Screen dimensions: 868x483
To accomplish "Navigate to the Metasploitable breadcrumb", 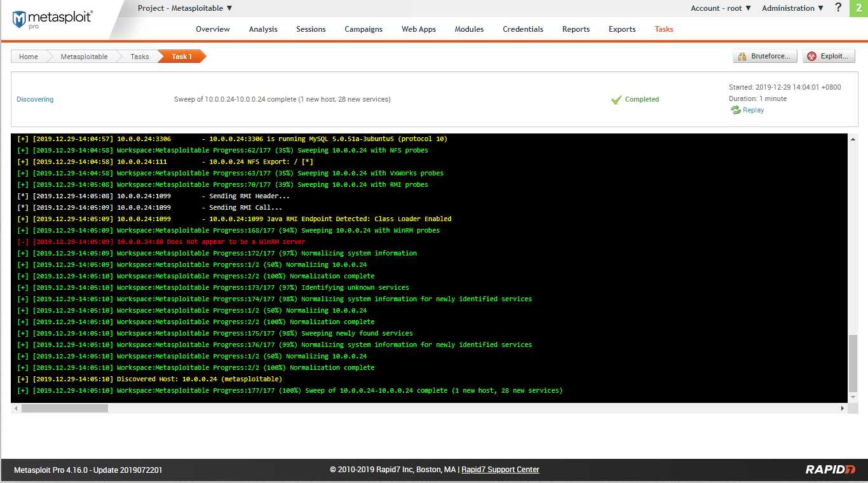I will pyautogui.click(x=84, y=57).
